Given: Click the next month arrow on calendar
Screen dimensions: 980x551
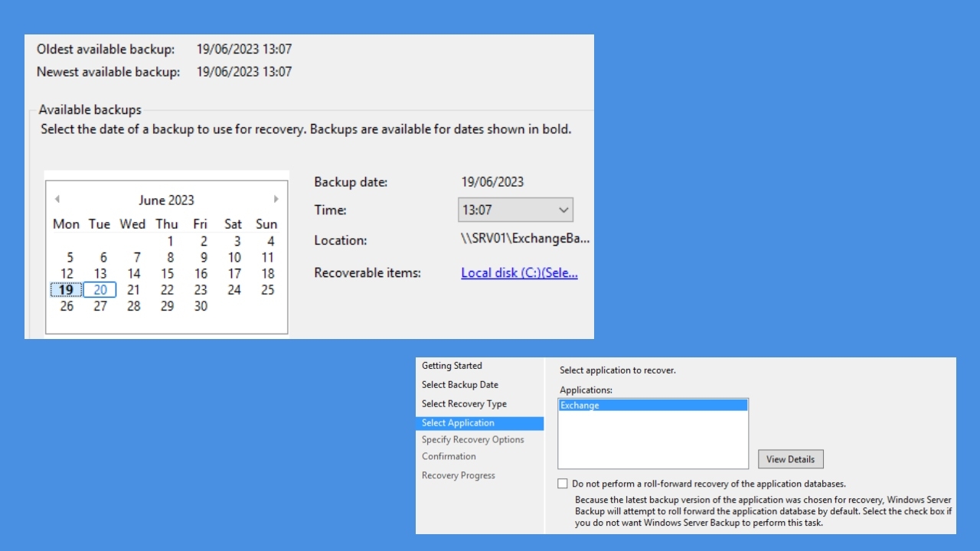Looking at the screenshot, I should [x=276, y=198].
